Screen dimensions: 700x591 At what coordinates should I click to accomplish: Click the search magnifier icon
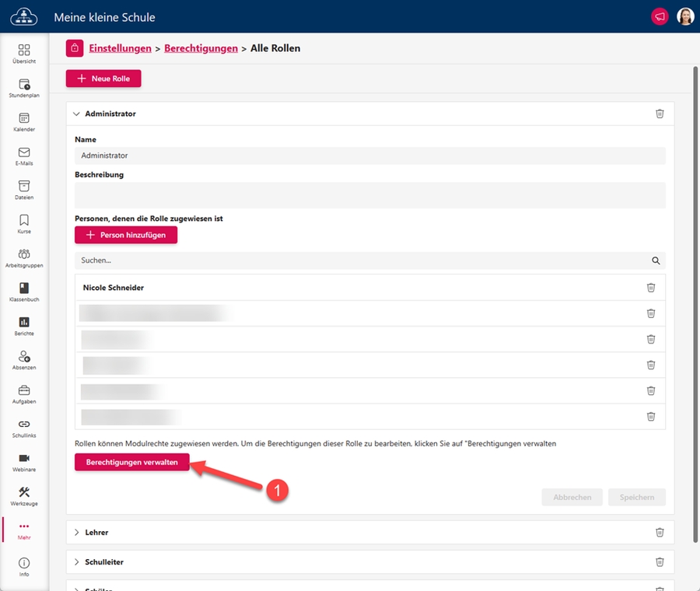(656, 261)
